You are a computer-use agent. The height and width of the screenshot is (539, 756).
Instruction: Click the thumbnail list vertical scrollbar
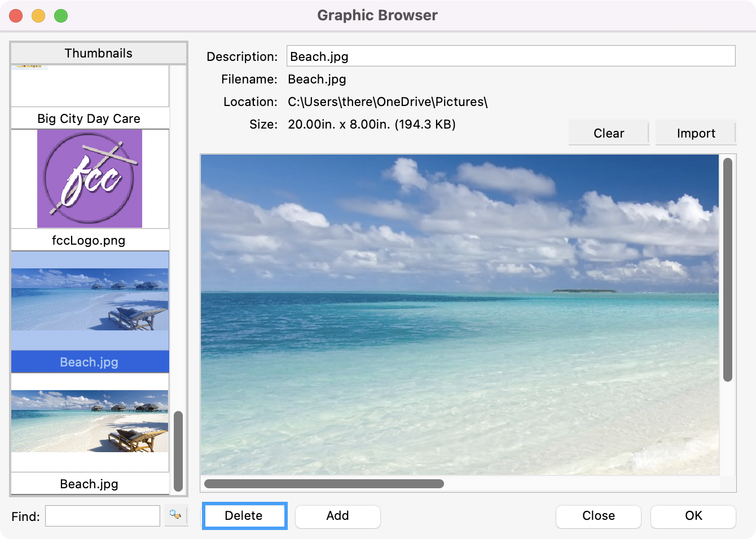pyautogui.click(x=178, y=451)
